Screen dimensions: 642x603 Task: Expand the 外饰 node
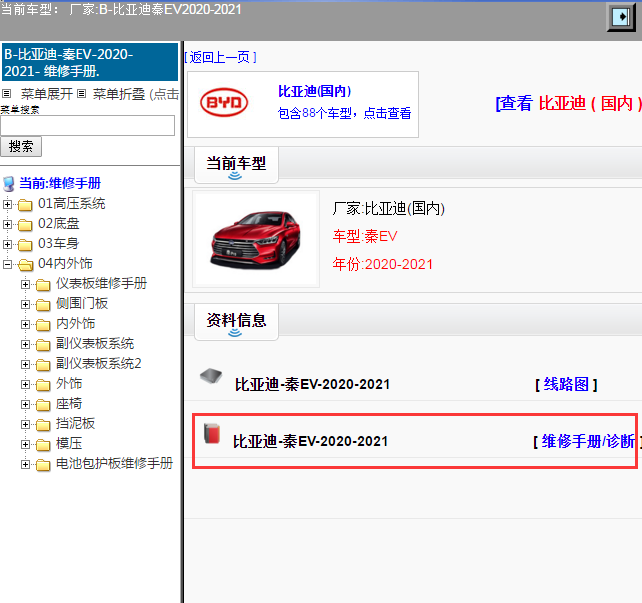click(25, 384)
